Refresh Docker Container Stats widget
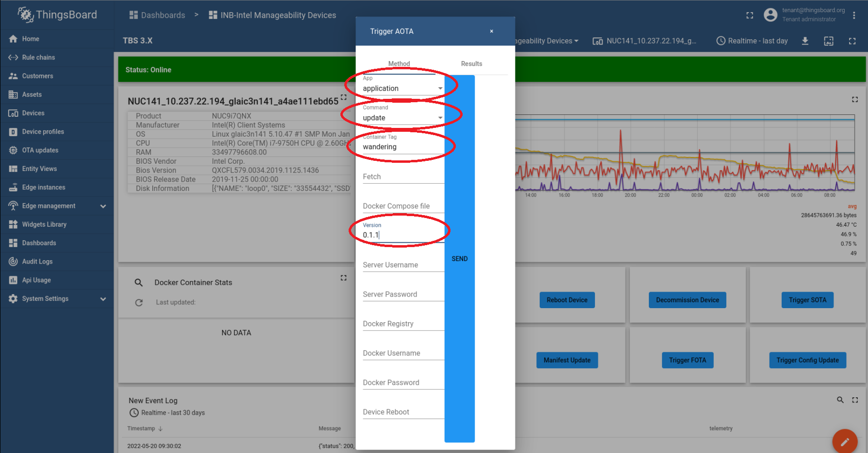This screenshot has width=868, height=453. pyautogui.click(x=139, y=302)
